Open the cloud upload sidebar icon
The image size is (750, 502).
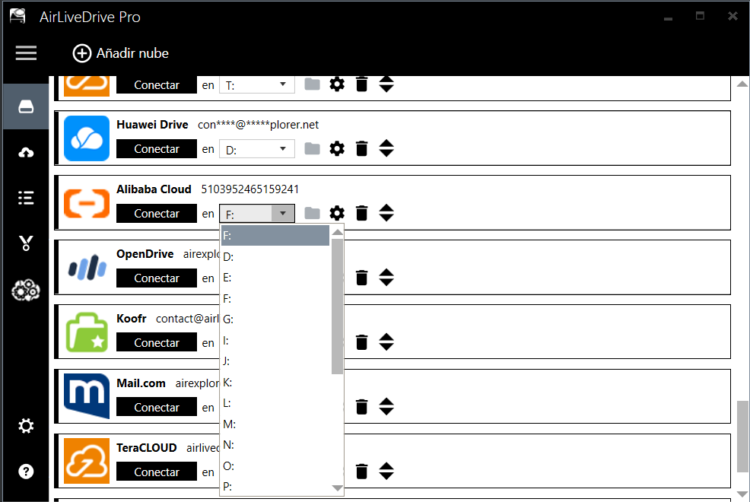tap(26, 152)
